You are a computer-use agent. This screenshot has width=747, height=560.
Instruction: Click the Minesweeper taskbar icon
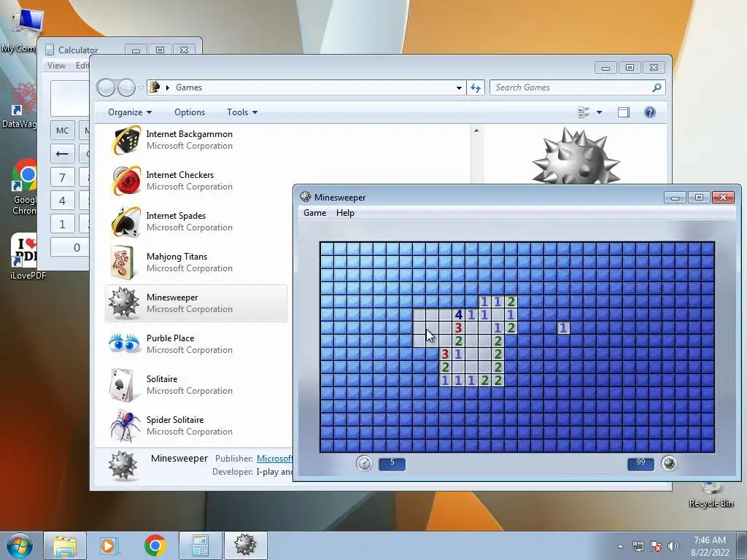[245, 545]
